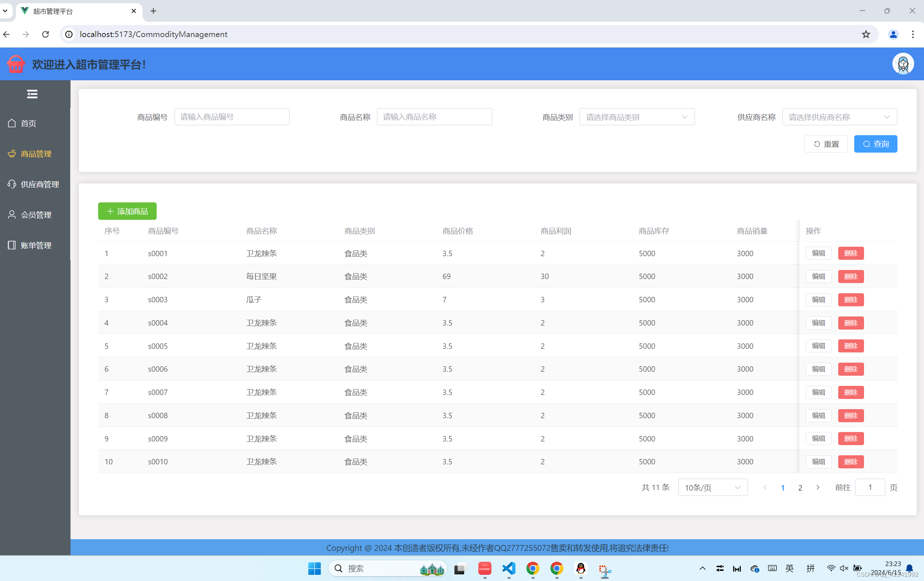Image resolution: width=924 pixels, height=581 pixels.
Task: Click the green 添加商品 button
Action: pyautogui.click(x=127, y=211)
